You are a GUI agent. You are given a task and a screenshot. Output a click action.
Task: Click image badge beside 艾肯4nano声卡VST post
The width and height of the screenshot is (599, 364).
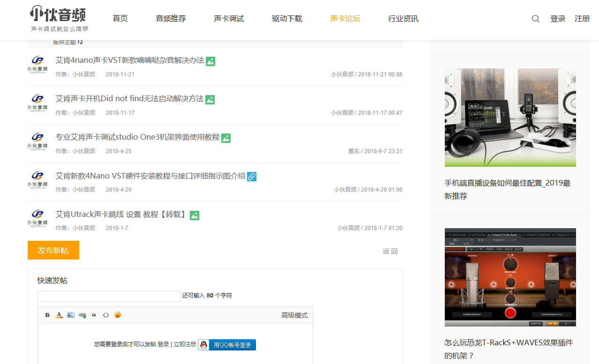point(210,61)
